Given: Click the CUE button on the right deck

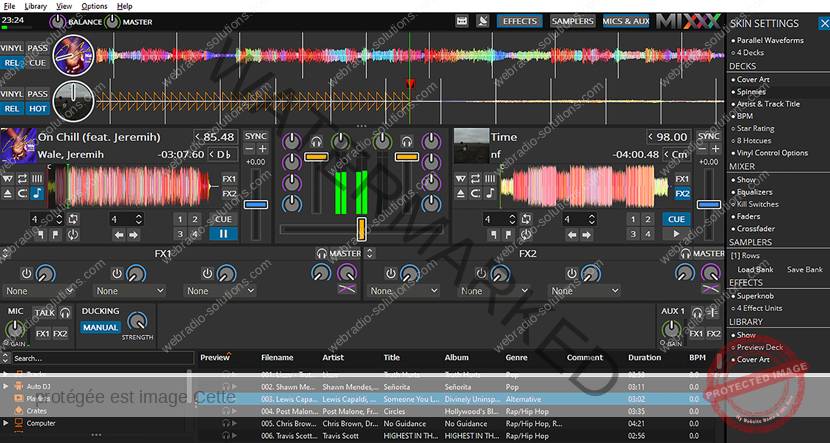Looking at the screenshot, I should click(x=677, y=219).
